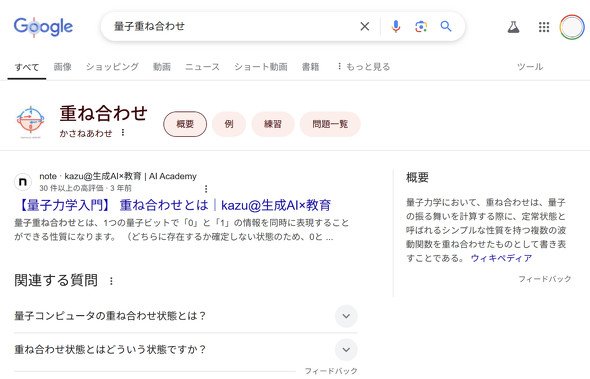Open 【量子力学入門】重ね合わせとは result link
Screen dimensions: 590x379
tap(174, 205)
